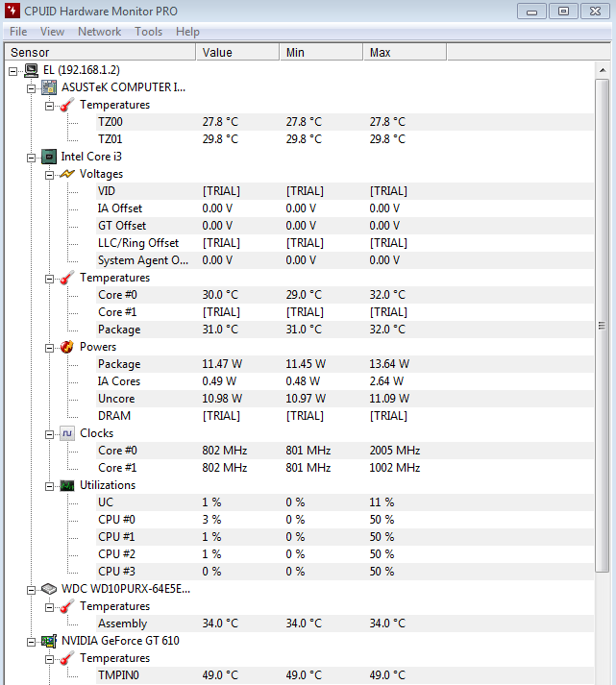Open the Tools menu
The height and width of the screenshot is (685, 616).
(149, 32)
